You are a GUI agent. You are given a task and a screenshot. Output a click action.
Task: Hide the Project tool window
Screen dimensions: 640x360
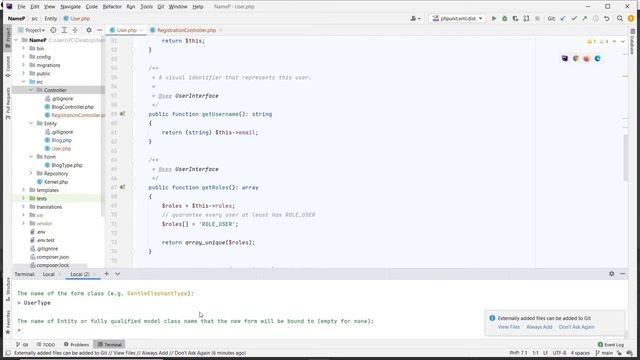[100, 30]
